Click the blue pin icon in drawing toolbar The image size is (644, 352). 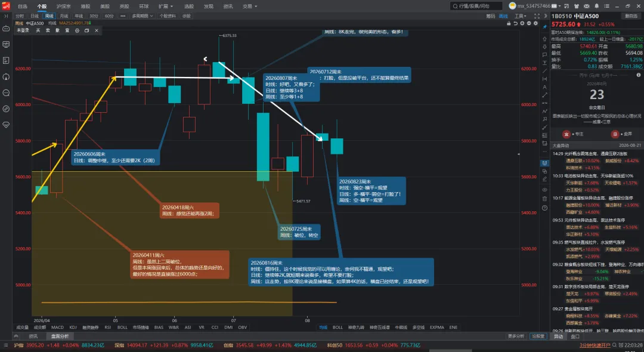(x=544, y=27)
